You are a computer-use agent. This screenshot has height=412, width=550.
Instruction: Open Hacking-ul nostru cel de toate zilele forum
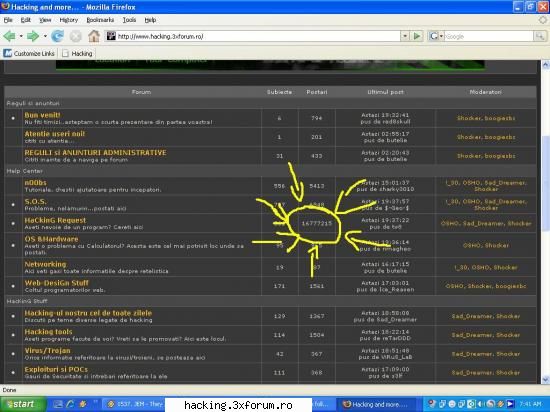pyautogui.click(x=88, y=313)
